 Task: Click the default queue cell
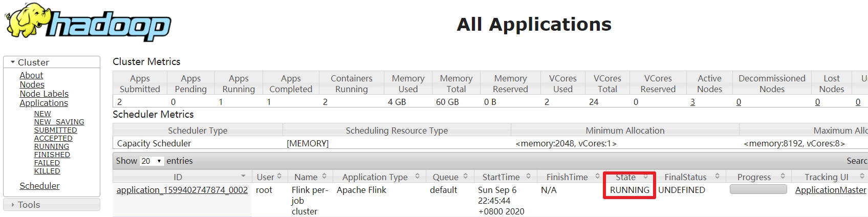444,190
